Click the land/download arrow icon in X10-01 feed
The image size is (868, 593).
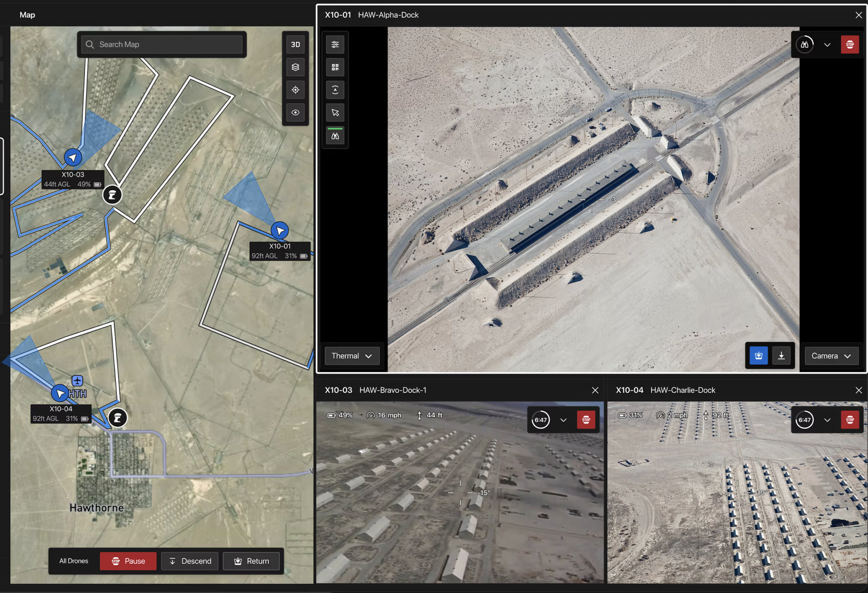click(781, 356)
